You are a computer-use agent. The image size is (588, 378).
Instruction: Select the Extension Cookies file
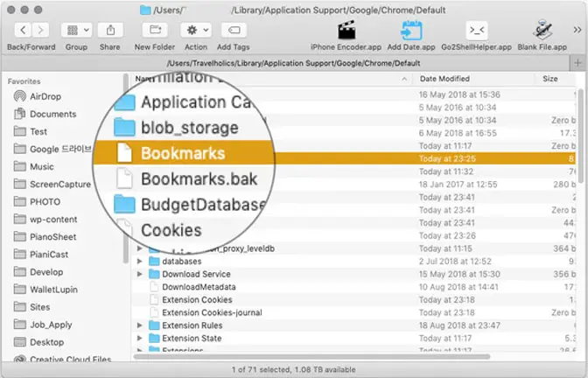[x=354, y=299]
